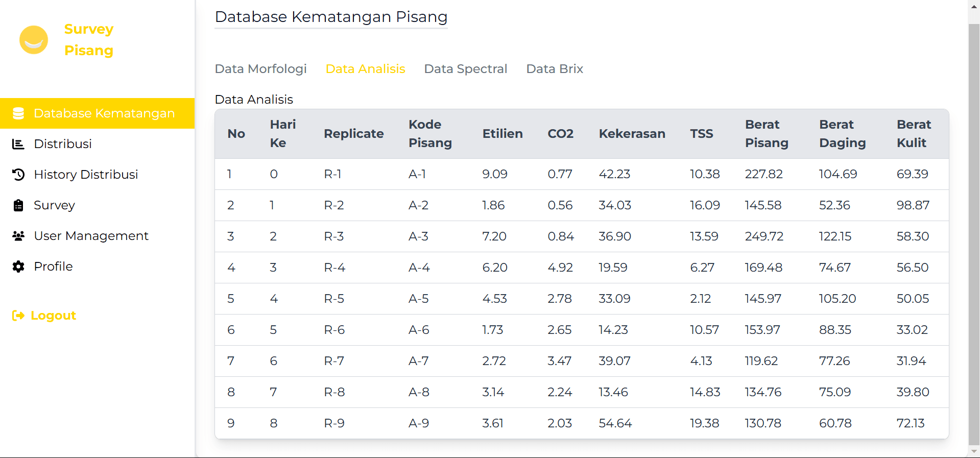Click Berat Kulit value 33.02
Image resolution: width=980 pixels, height=458 pixels.
[912, 330]
